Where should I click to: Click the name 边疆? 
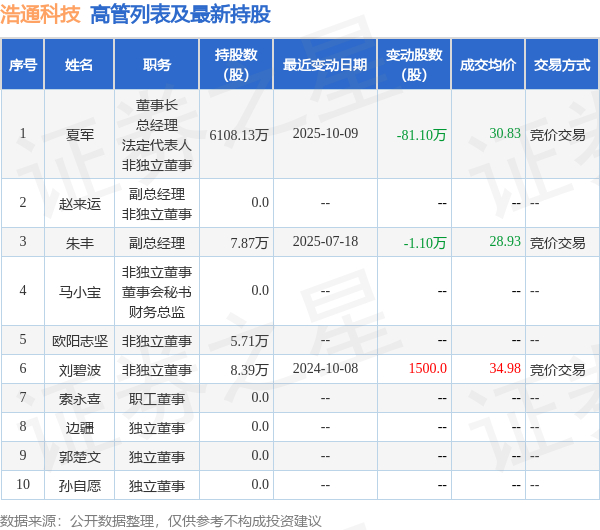pyautogui.click(x=80, y=428)
